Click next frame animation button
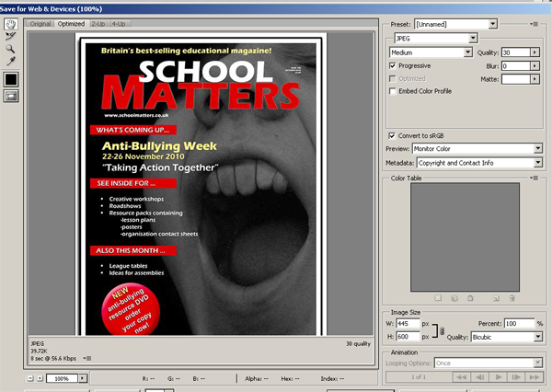Viewport: 552px width, 392px height. click(516, 377)
